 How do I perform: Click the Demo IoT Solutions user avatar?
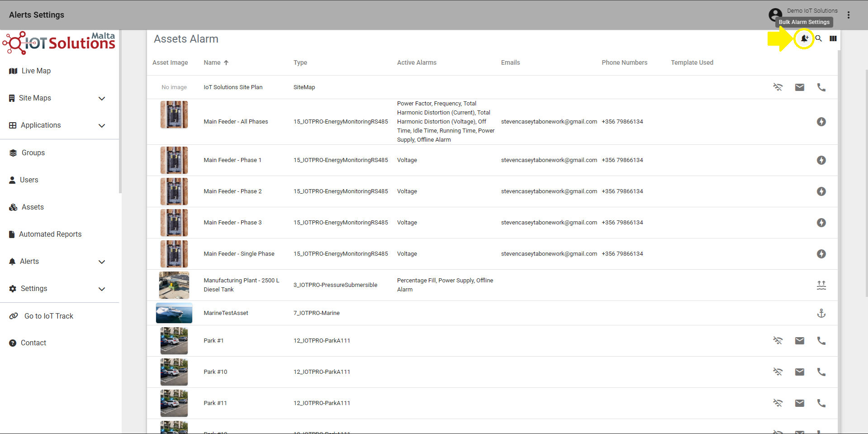[775, 15]
